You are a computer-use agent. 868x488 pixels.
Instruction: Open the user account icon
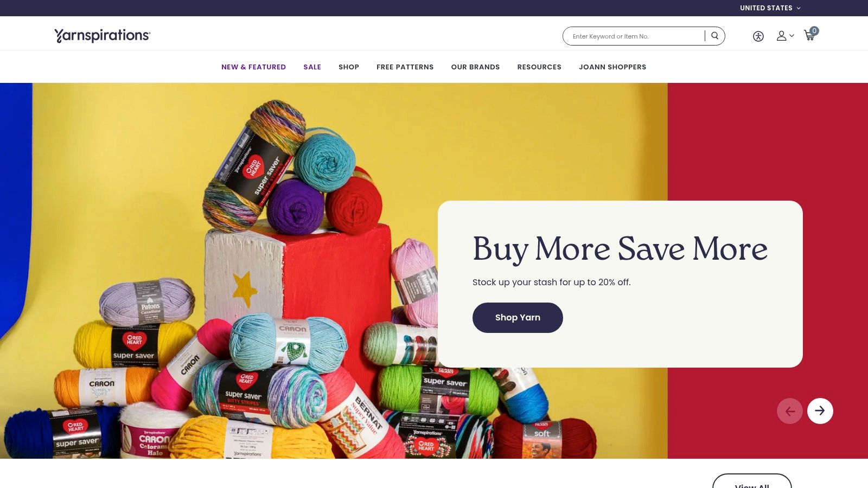781,36
